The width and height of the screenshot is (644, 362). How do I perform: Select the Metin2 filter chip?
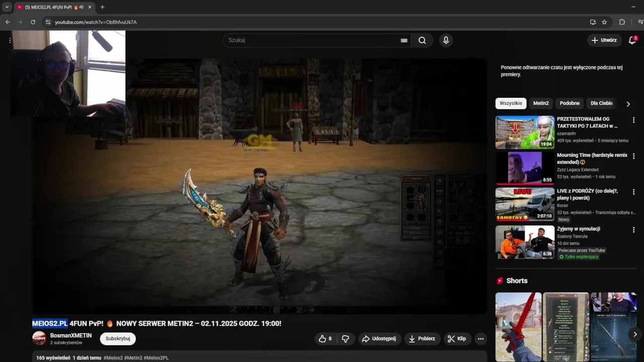click(x=541, y=103)
